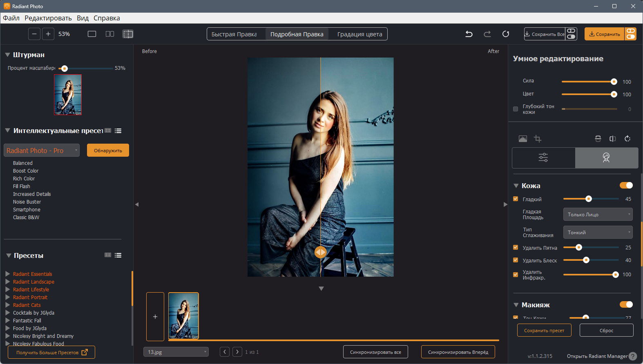This screenshot has width=643, height=364.
Task: Uncheck Удалить Блеск checkbox
Action: (x=516, y=260)
